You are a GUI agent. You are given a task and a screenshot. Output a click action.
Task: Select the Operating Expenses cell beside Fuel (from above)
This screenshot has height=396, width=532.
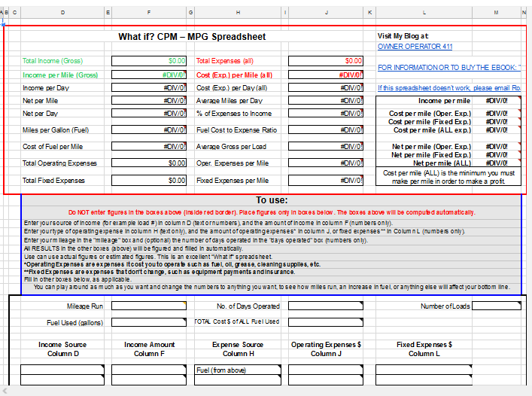pos(326,370)
